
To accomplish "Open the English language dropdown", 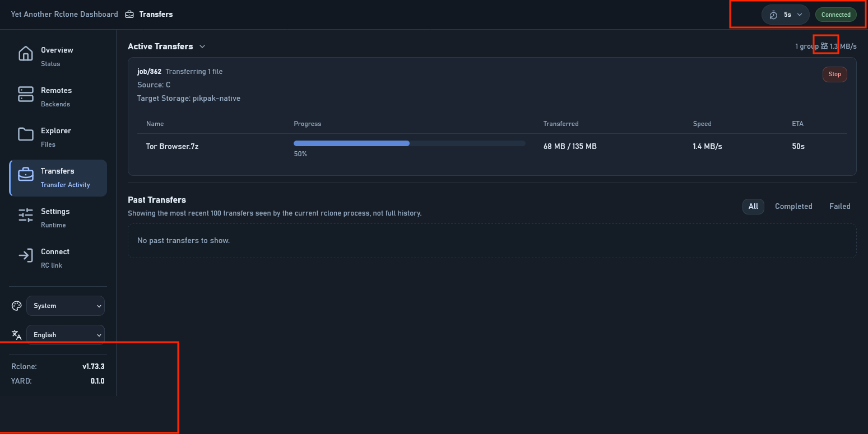I will click(66, 335).
